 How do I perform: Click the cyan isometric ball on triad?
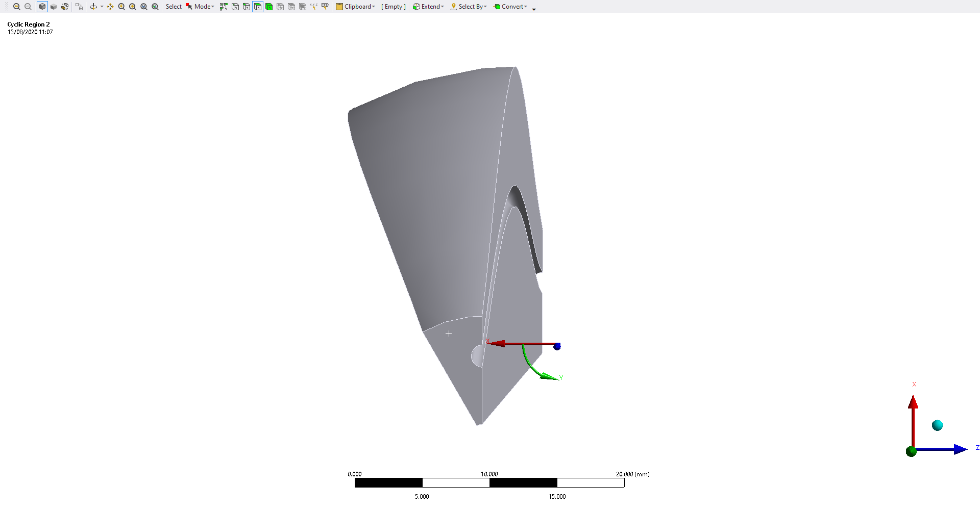(937, 425)
